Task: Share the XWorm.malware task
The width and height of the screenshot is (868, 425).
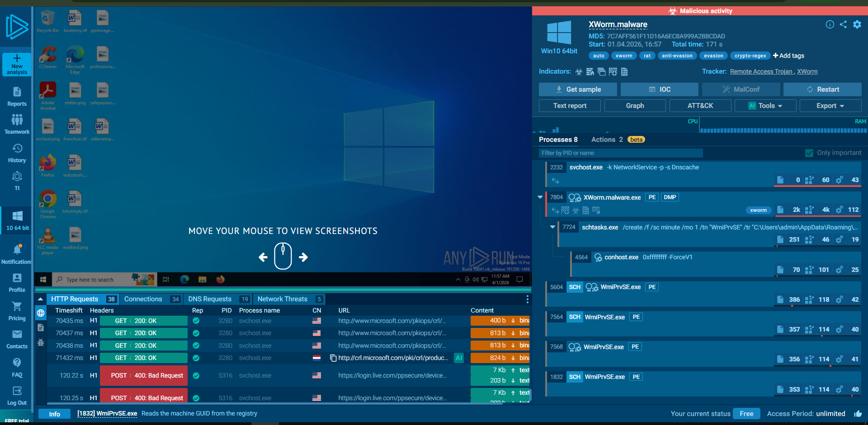Action: (843, 24)
